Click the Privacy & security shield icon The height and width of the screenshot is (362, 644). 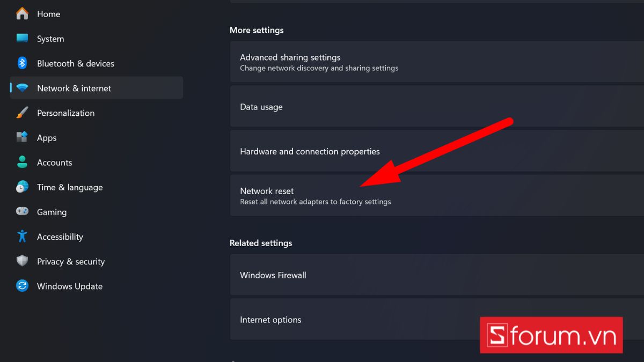coord(22,261)
